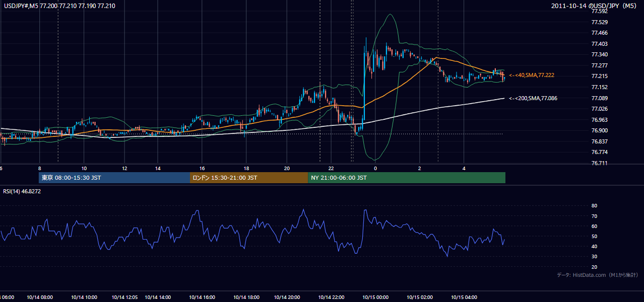Click the 10/14 16:00 bottom time label
644x302 pixels.
point(203,297)
